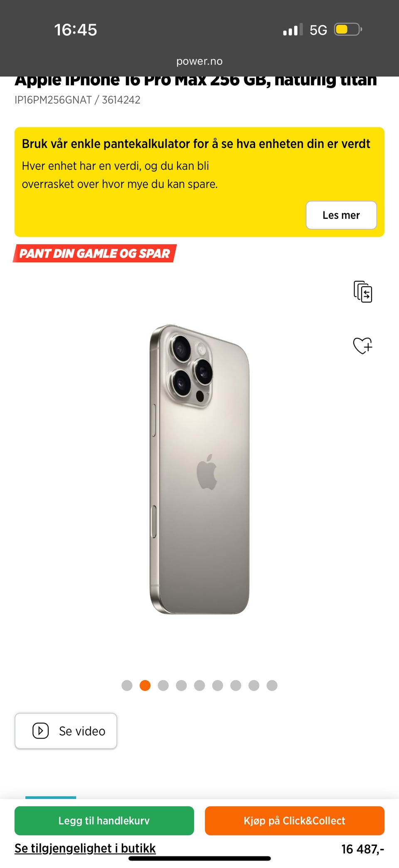Add the phone to wishlist with heart icon
Screen dimensions: 399x868
pos(362,345)
